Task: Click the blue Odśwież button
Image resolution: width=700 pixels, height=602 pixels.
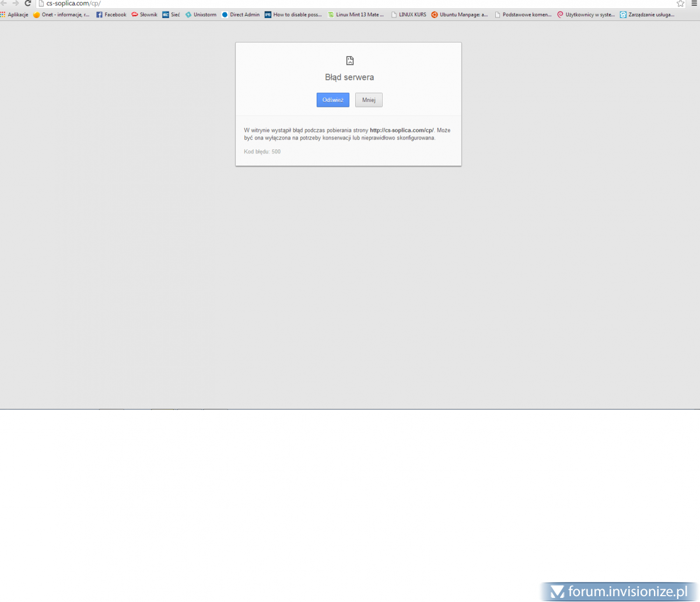Action: pyautogui.click(x=333, y=100)
